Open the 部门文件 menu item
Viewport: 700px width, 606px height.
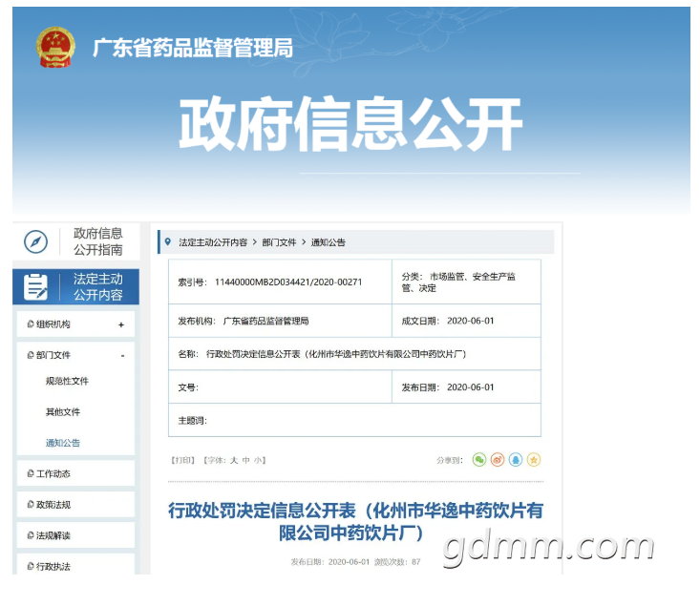[75, 355]
